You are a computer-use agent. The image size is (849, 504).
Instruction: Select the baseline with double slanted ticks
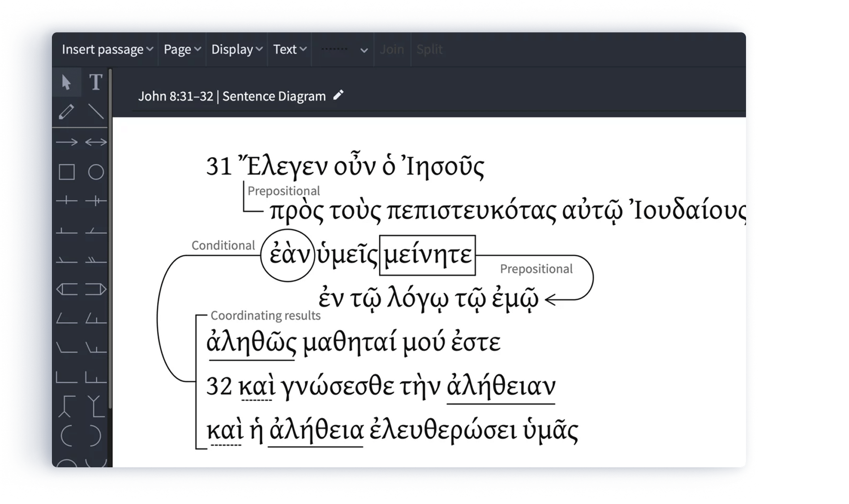point(96,259)
